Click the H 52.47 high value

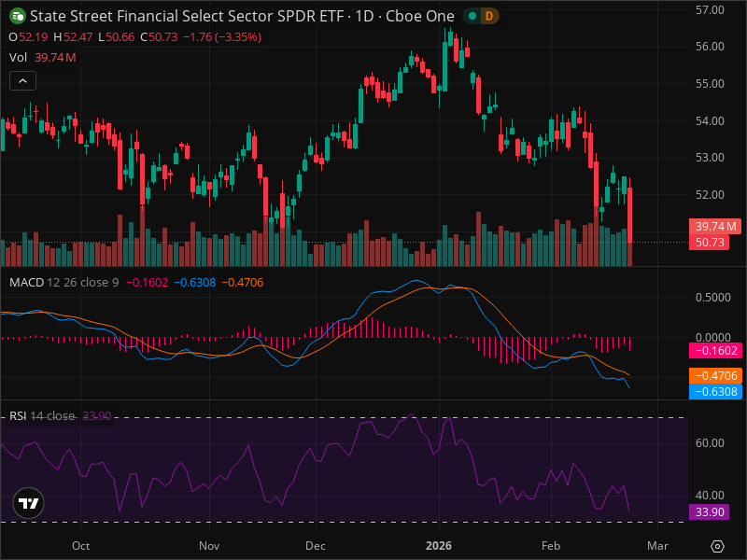click(x=73, y=37)
